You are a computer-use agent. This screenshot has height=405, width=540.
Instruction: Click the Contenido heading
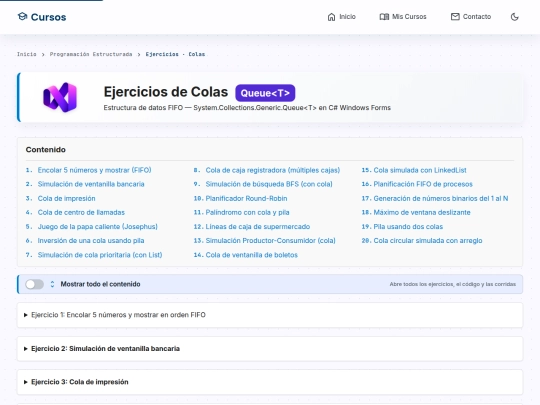tap(45, 150)
